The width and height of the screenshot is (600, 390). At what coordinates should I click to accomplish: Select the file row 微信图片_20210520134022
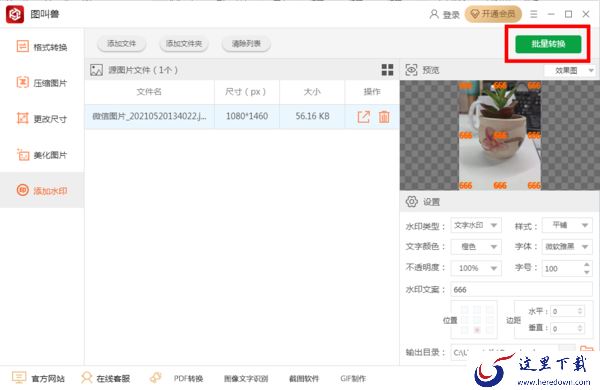point(242,116)
